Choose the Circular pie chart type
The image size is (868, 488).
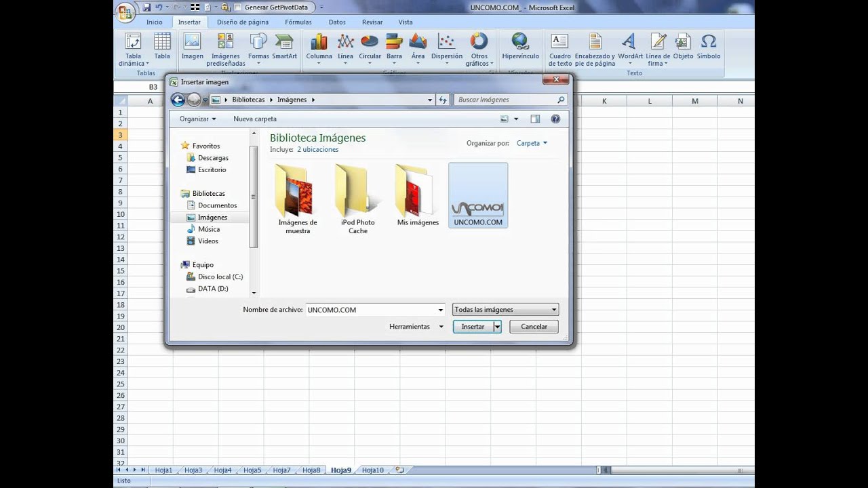click(370, 47)
